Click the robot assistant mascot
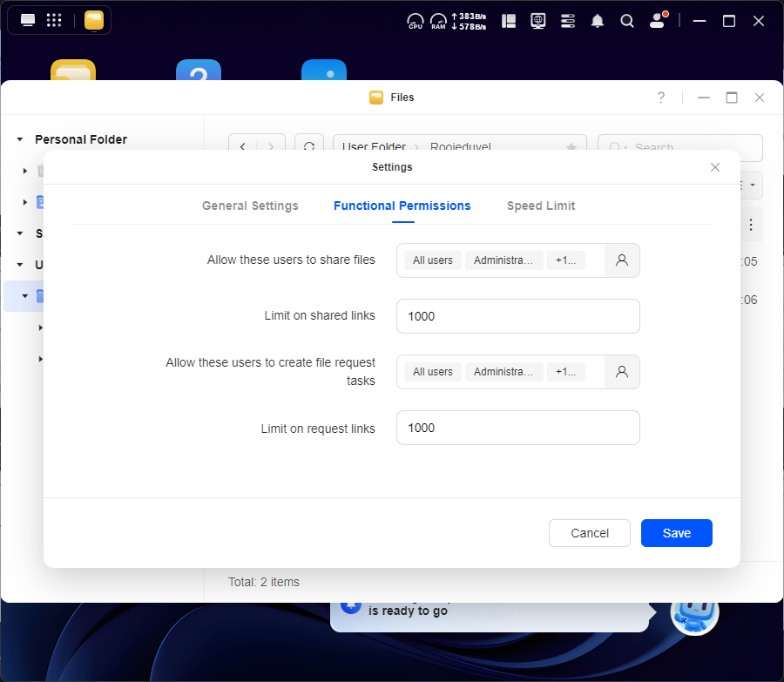Image resolution: width=784 pixels, height=682 pixels. click(x=693, y=611)
